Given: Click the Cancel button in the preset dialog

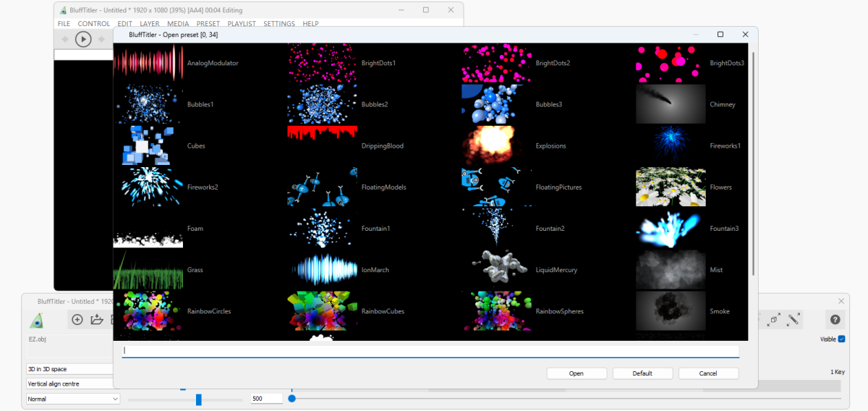Looking at the screenshot, I should [x=708, y=373].
